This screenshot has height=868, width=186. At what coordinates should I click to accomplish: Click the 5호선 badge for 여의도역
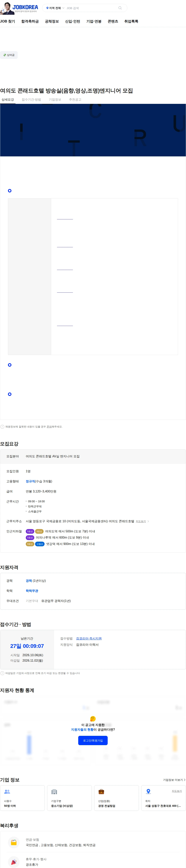[x=30, y=531]
